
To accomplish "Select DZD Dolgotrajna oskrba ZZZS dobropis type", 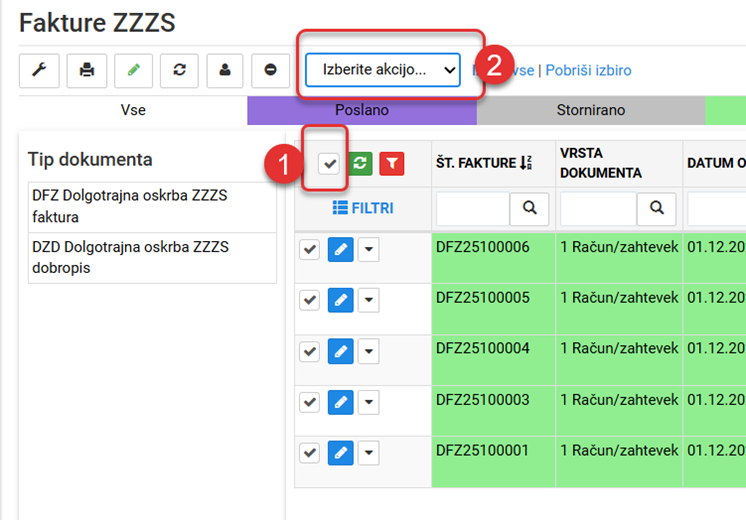I will (x=152, y=258).
